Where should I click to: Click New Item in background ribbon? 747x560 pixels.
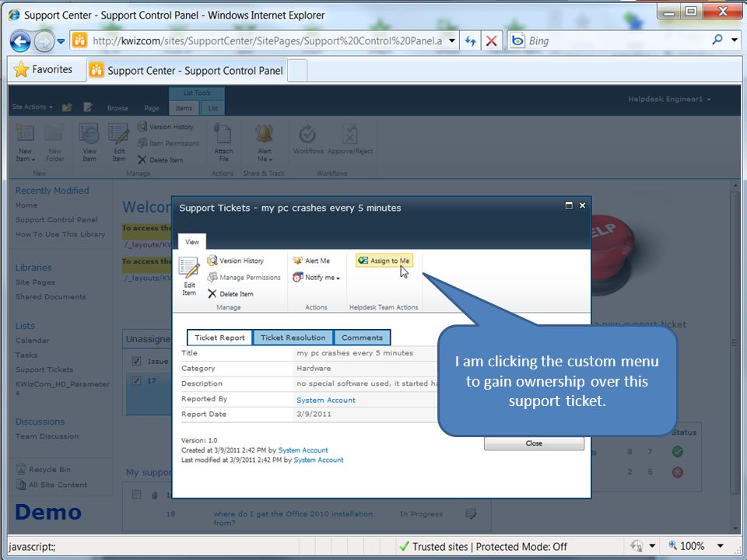pyautogui.click(x=25, y=143)
